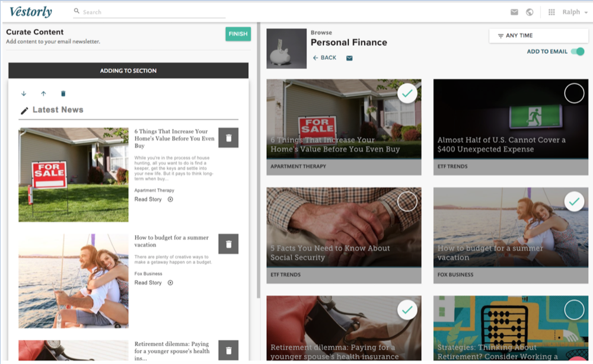Remove the home's value article with its trash button
Screen dimensions: 593x364
(228, 138)
